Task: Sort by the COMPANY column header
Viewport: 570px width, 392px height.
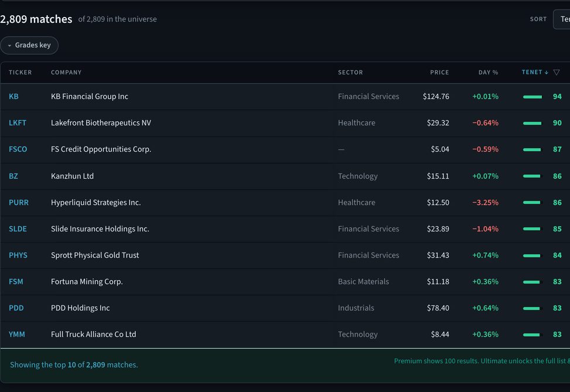Action: tap(66, 72)
